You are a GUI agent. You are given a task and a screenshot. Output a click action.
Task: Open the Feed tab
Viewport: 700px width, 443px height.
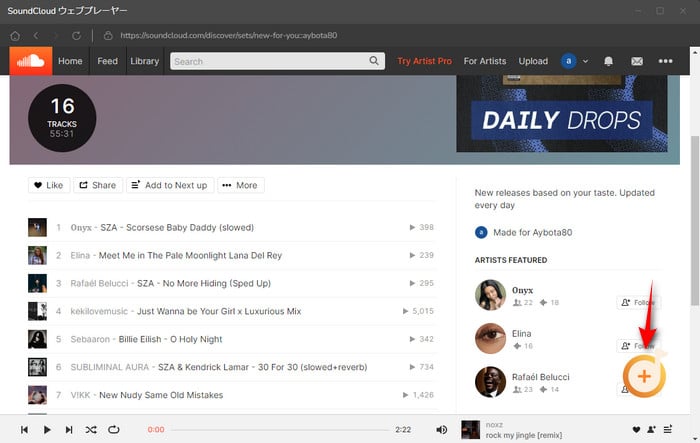pyautogui.click(x=108, y=61)
